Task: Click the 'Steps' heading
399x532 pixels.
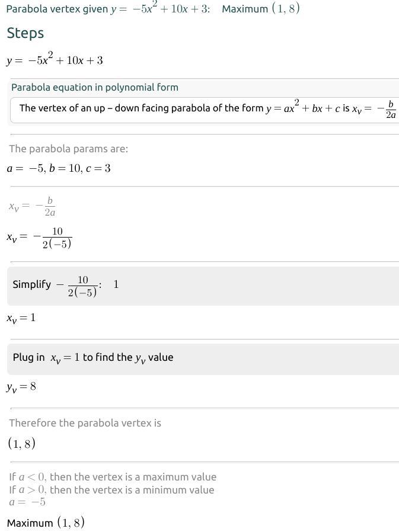Action: click(x=25, y=33)
